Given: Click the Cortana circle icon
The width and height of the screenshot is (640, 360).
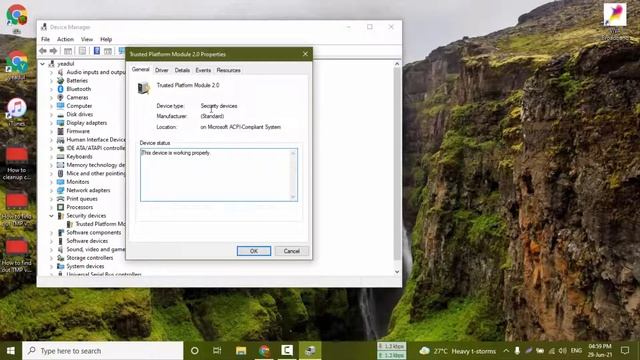Looking at the screenshot, I should (x=195, y=351).
